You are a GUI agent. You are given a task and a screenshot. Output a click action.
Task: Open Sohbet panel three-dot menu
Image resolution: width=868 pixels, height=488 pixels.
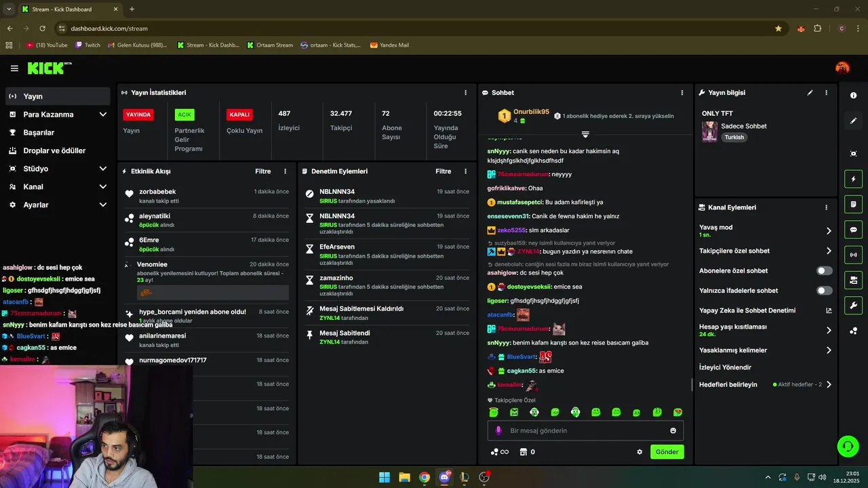(x=682, y=93)
